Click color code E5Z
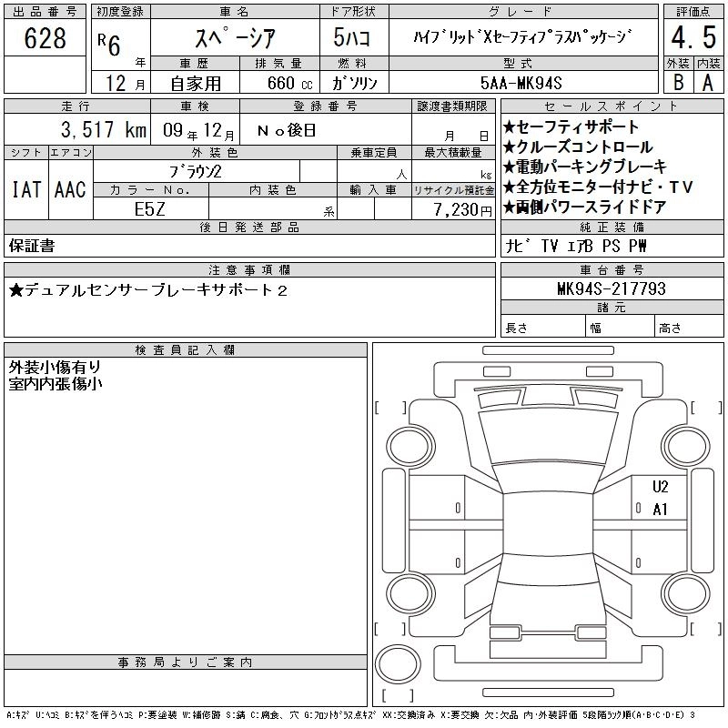This screenshot has width=728, height=728. pos(149,209)
